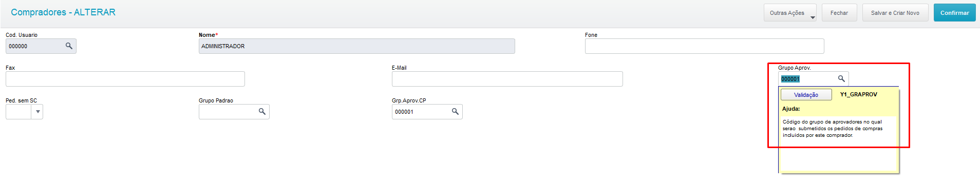Click the E-Mail input field
This screenshot has width=980, height=185.
[507, 79]
